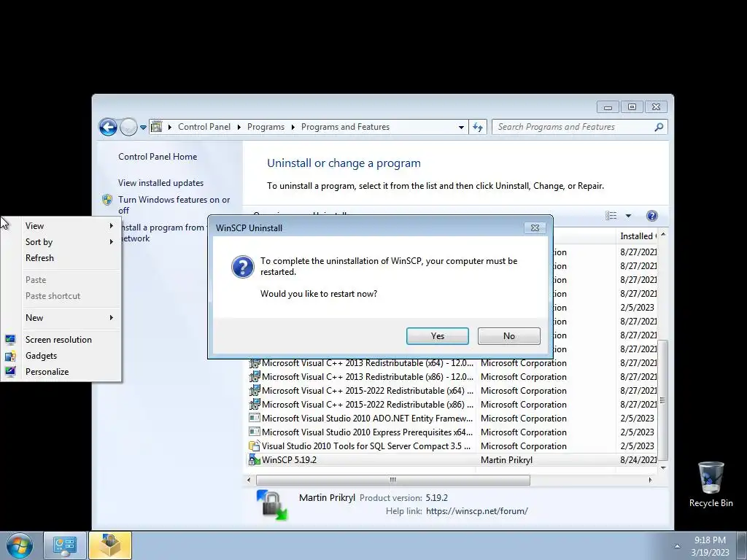The width and height of the screenshot is (747, 560).
Task: Click the change view icon in toolbar
Action: tap(611, 216)
